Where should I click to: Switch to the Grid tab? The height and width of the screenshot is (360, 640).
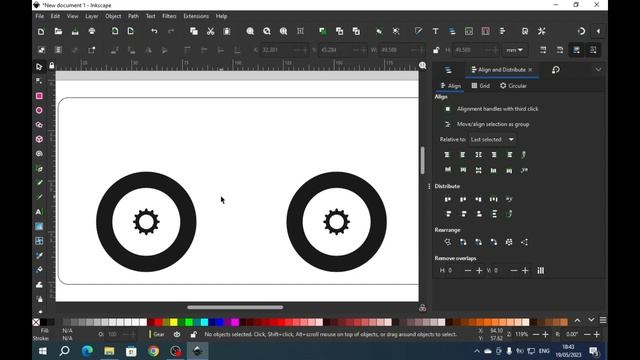480,86
